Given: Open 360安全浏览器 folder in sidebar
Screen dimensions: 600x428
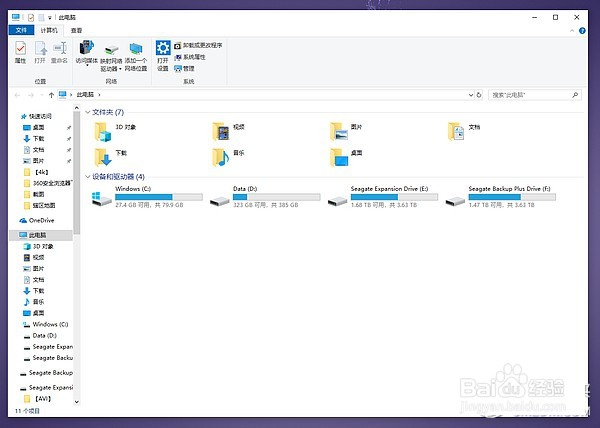Looking at the screenshot, I should 47,183.
